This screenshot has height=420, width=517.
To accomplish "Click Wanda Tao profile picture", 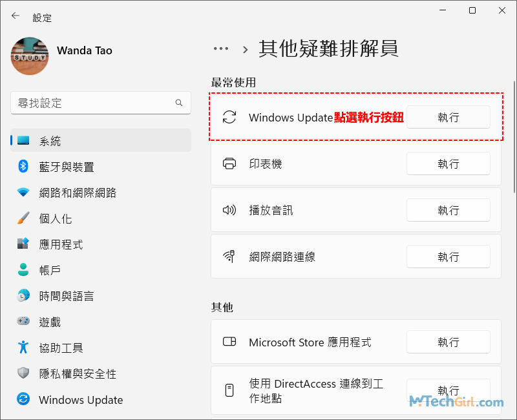I will click(x=30, y=56).
